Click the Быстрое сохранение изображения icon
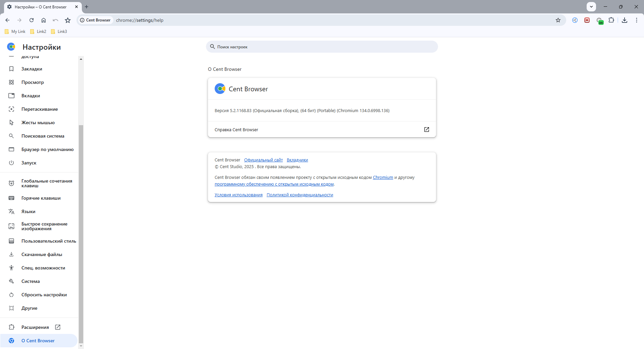644x349 pixels. 11,226
